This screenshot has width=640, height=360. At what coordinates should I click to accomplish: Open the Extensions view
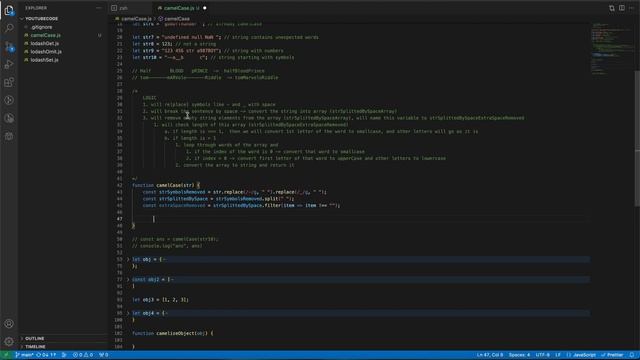point(9,82)
